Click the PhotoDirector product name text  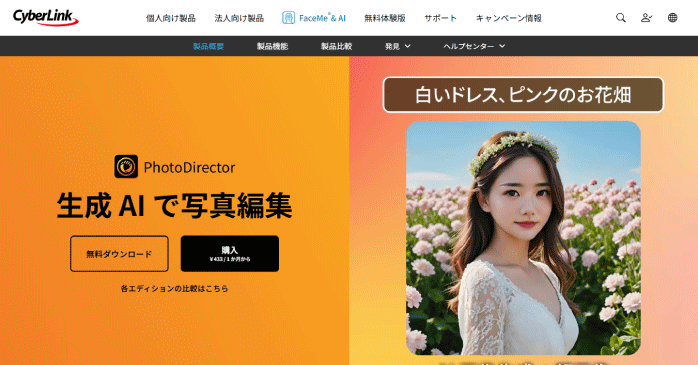pyautogui.click(x=189, y=167)
